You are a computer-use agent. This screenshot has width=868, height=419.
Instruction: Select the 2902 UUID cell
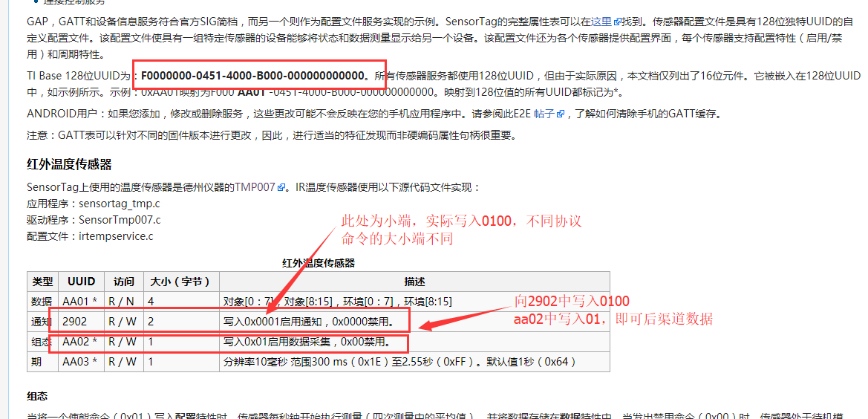point(75,322)
